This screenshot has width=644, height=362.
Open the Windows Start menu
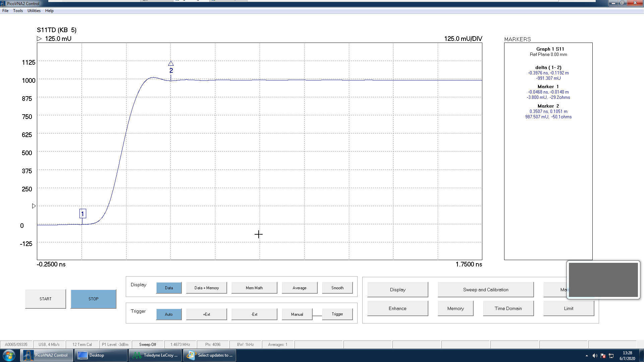[9, 355]
